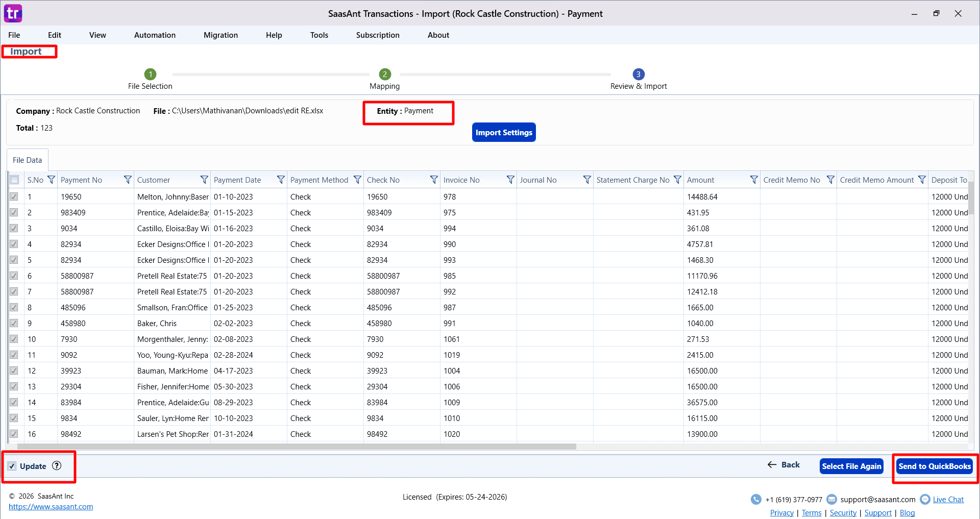Open the Support link

coord(878,512)
